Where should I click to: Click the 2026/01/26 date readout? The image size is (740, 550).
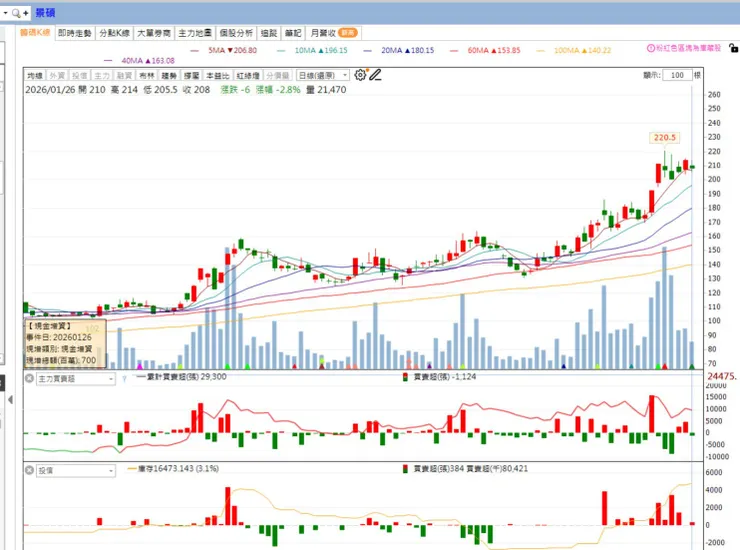click(51, 90)
